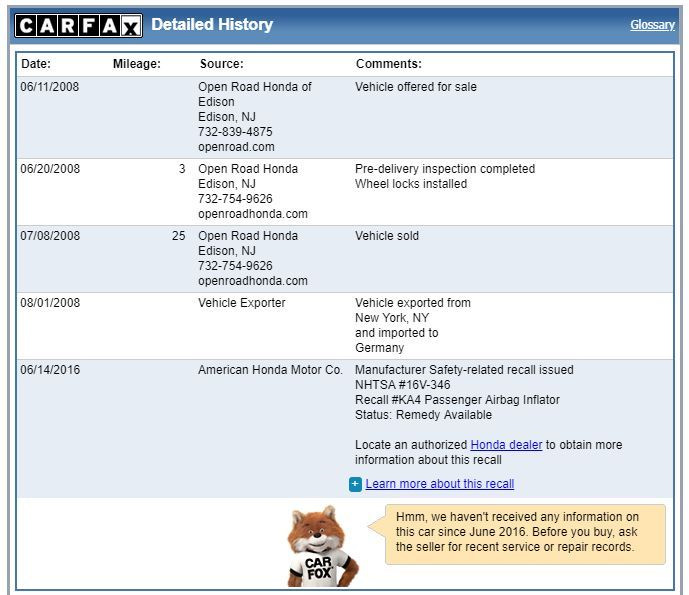Click the Comments column header
This screenshot has height=595, width=689.
click(x=389, y=64)
